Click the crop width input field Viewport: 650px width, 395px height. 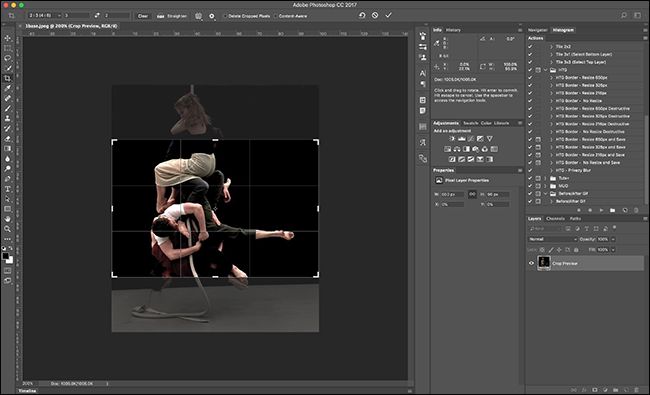[x=77, y=15]
